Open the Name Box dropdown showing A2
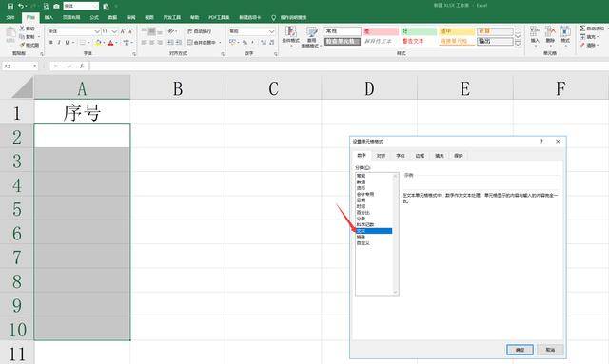609x364 pixels. click(35, 66)
